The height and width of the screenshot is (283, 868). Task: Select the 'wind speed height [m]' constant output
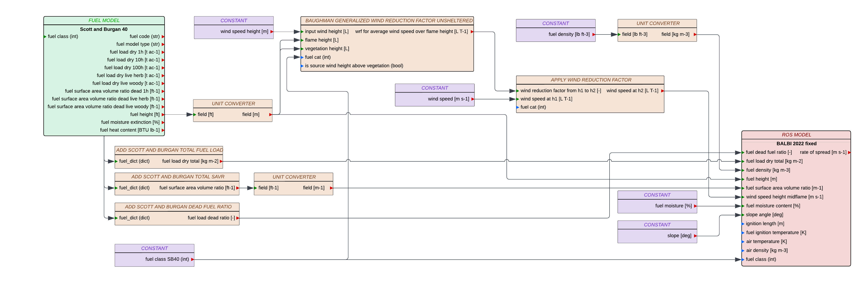pyautogui.click(x=244, y=31)
